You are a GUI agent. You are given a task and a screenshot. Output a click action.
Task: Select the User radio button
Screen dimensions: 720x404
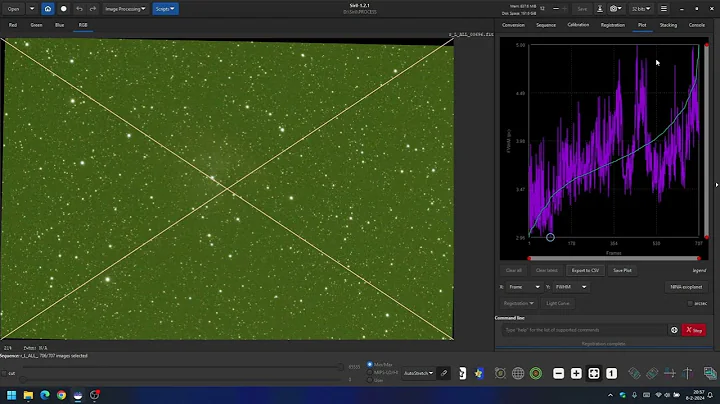[x=370, y=380]
